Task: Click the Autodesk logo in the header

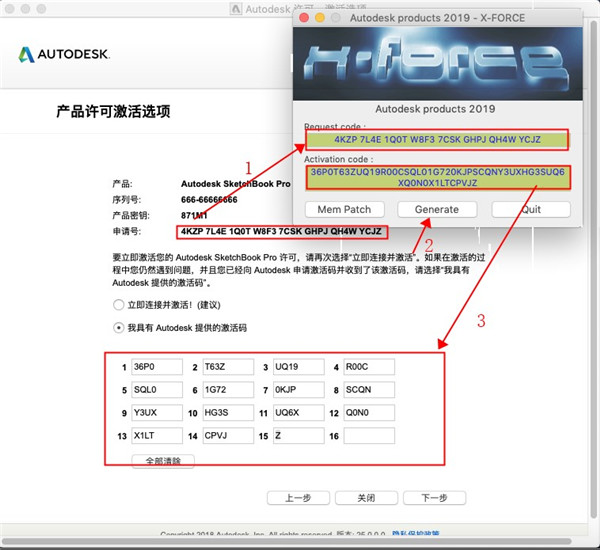Action: point(64,54)
